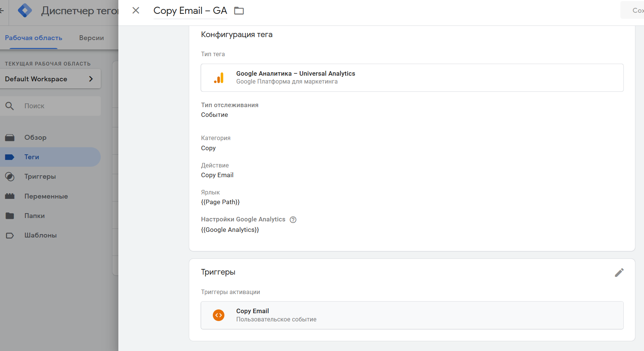Click the label value {{Page Path}}
Screen dimensions: 644x351
click(220, 202)
